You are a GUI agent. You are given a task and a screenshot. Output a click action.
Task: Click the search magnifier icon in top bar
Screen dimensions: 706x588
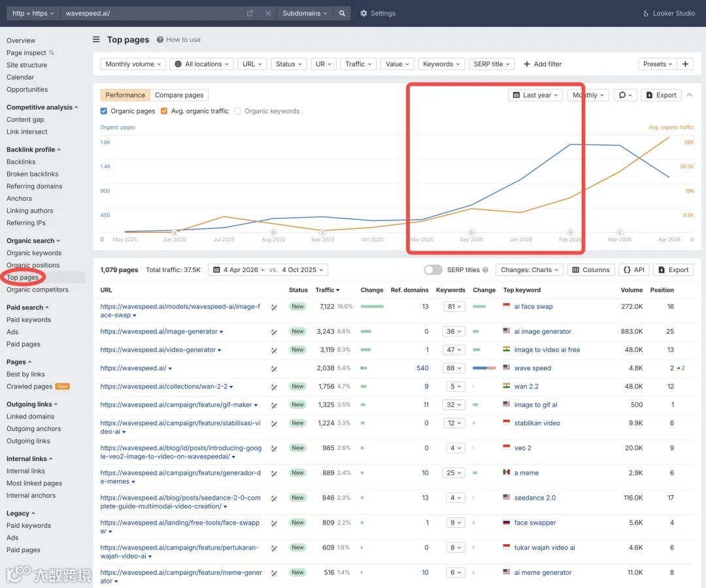[x=342, y=14]
